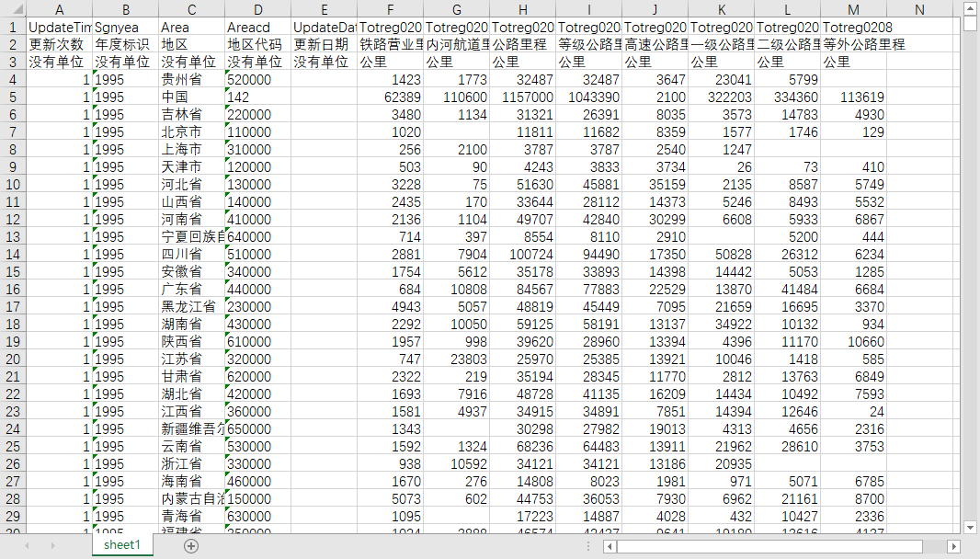
Task: Select column A header
Action: (60, 9)
